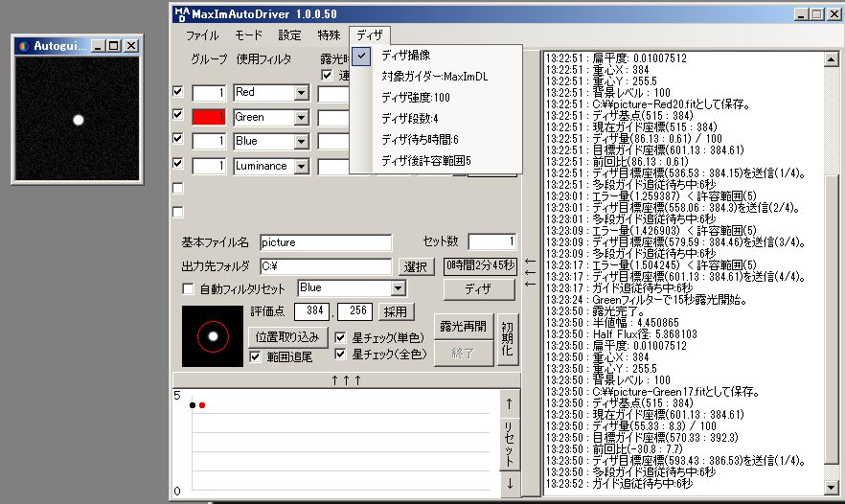Viewport: 845px width, 504px height.
Task: Click the ディザ button
Action: click(x=479, y=289)
